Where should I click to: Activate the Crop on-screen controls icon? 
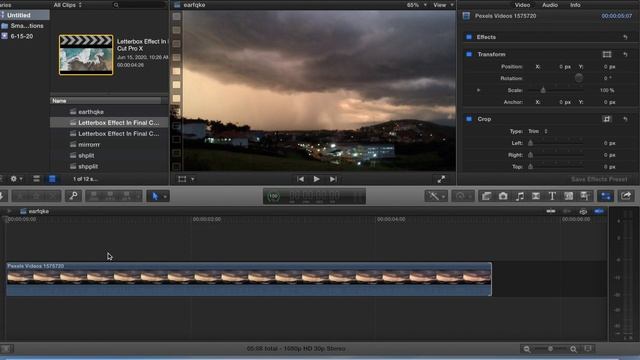[607, 119]
